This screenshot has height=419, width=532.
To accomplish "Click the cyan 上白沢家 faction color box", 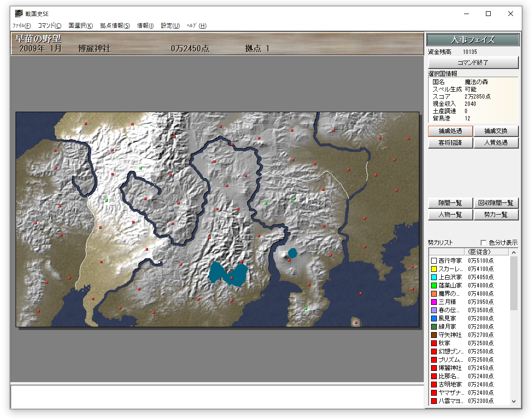I will click(x=434, y=277).
